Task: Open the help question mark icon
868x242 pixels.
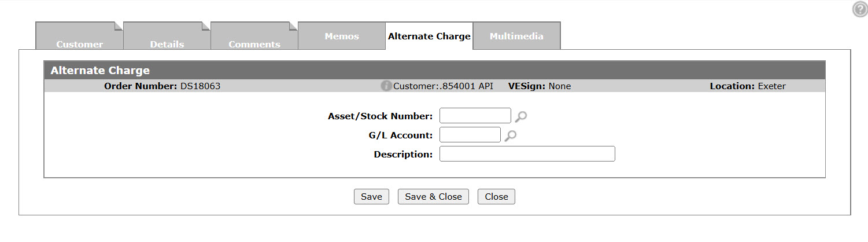Action: click(860, 9)
